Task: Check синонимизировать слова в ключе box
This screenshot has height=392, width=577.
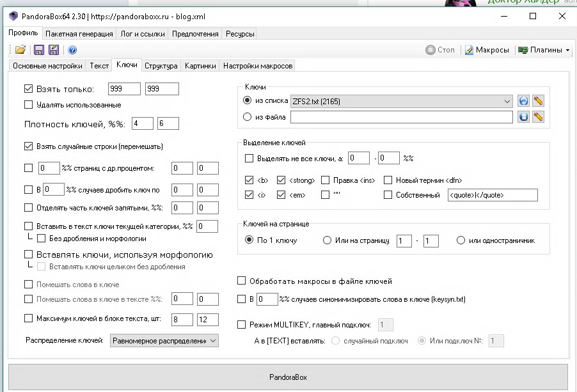Action: tap(241, 299)
